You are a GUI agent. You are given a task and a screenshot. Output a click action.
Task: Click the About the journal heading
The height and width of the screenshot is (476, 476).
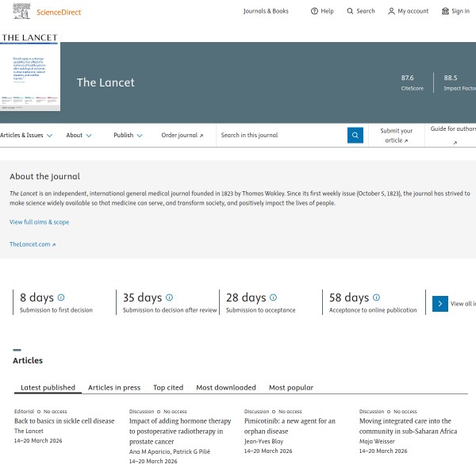point(44,176)
